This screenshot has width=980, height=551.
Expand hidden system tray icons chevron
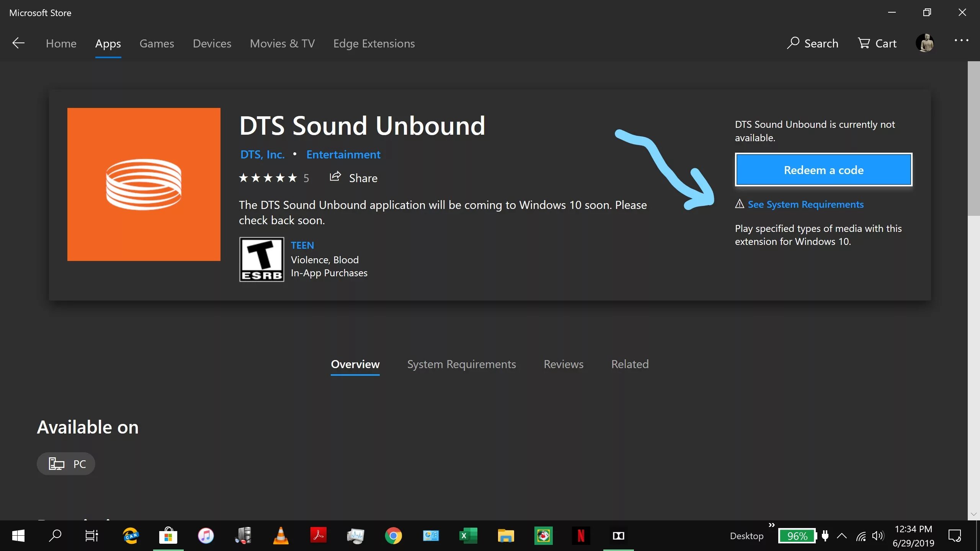pos(841,536)
